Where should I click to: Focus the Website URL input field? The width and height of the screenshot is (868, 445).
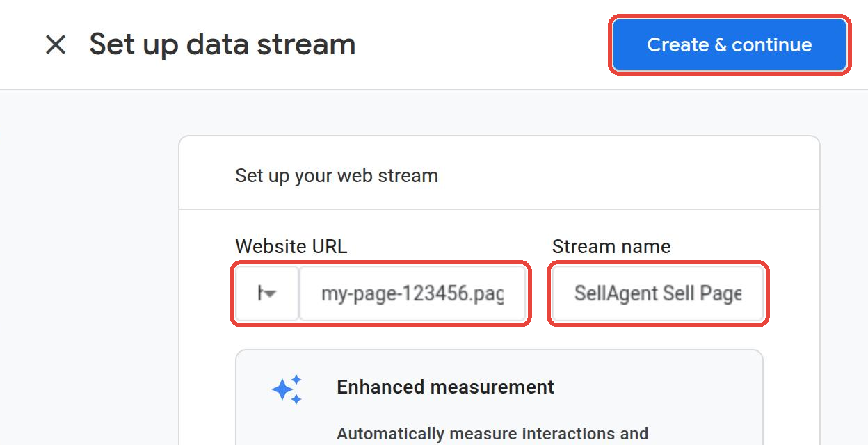click(x=412, y=293)
